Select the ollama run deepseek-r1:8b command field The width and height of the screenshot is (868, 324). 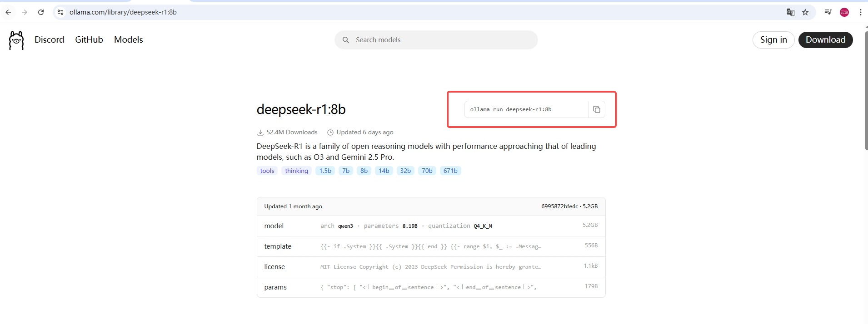(526, 109)
